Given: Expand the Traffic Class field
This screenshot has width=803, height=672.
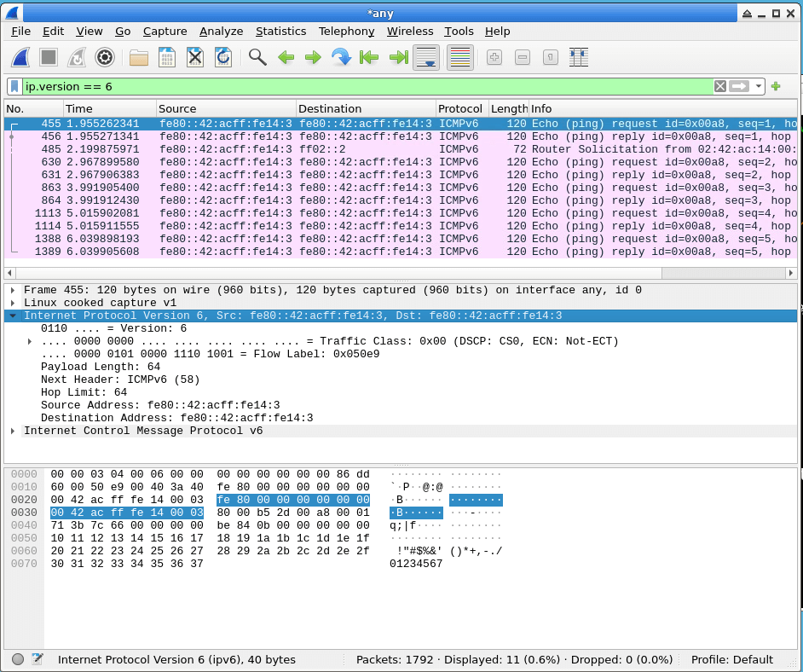Looking at the screenshot, I should (30, 342).
